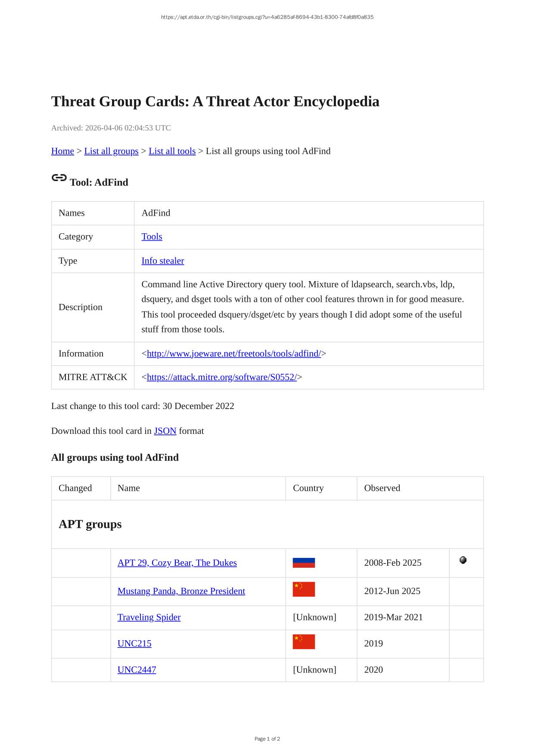This screenshot has width=535, height=756.
Task: Visit the joeware.net AdFind information link
Action: (233, 354)
